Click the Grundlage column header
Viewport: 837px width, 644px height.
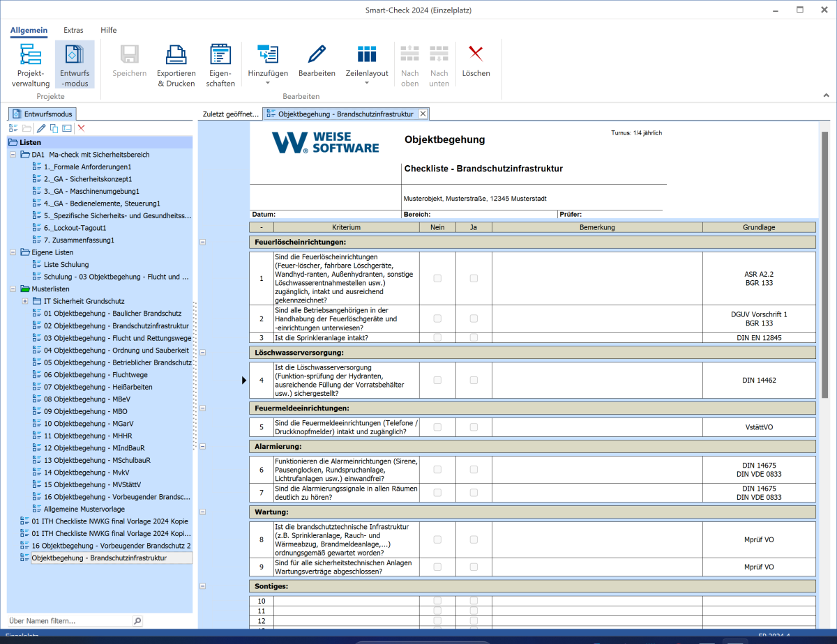[759, 227]
